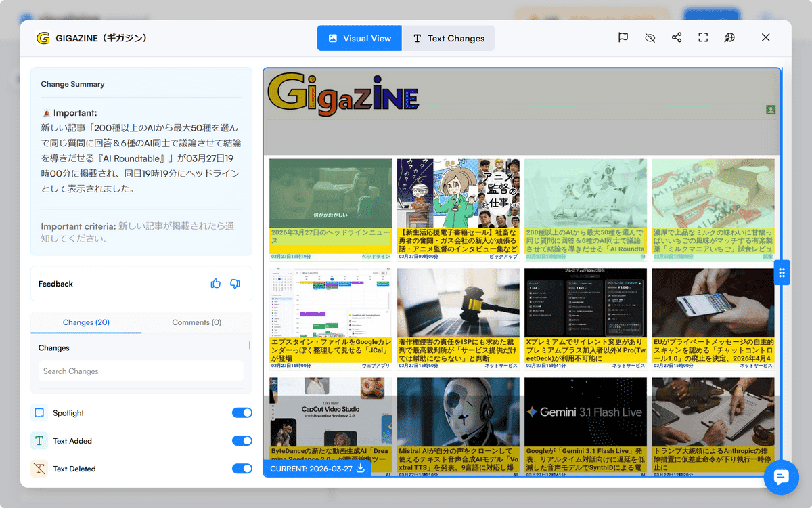Screen dimensions: 812x508
Task: Select the Changes (20) tab
Action: point(86,322)
